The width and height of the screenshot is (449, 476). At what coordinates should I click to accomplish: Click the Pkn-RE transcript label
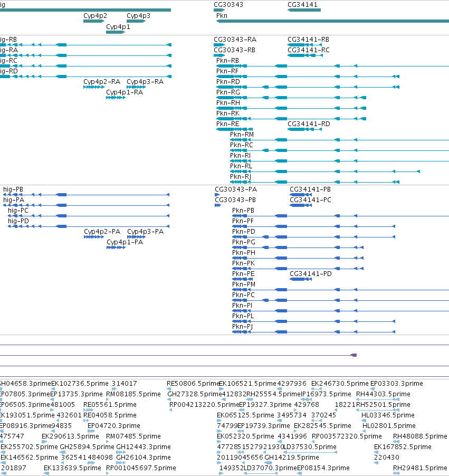228,124
